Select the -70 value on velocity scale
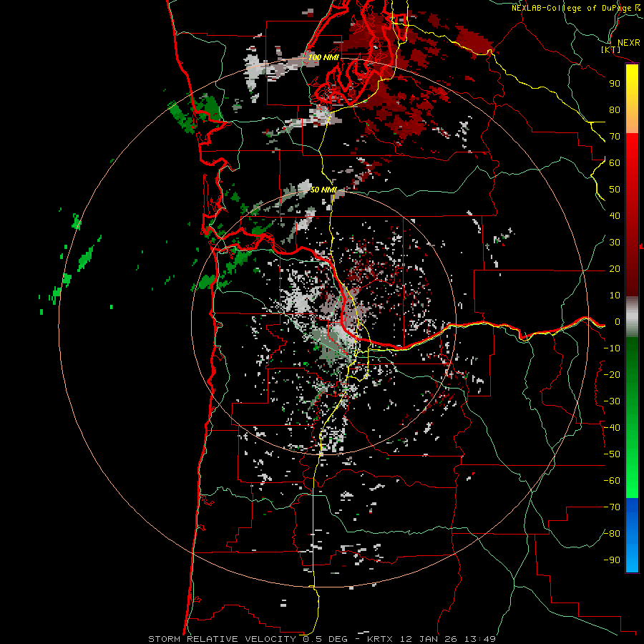Viewport: 644px width, 644px height. (x=612, y=507)
